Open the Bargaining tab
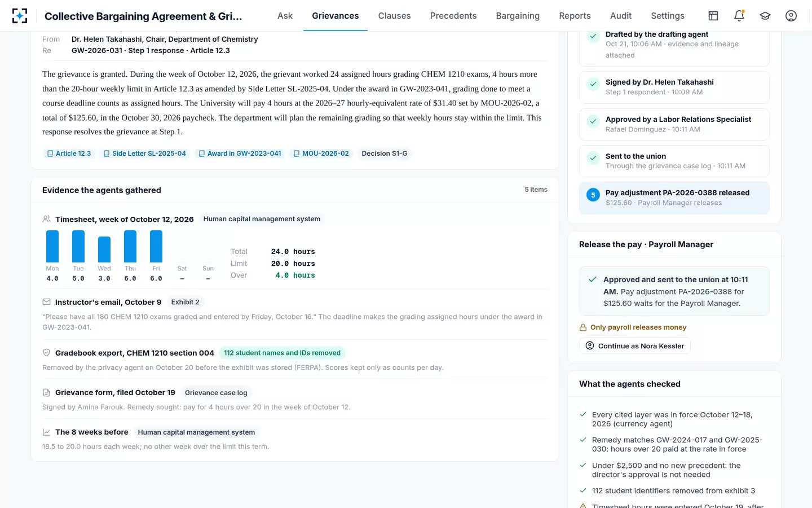The width and height of the screenshot is (812, 508). tap(518, 16)
